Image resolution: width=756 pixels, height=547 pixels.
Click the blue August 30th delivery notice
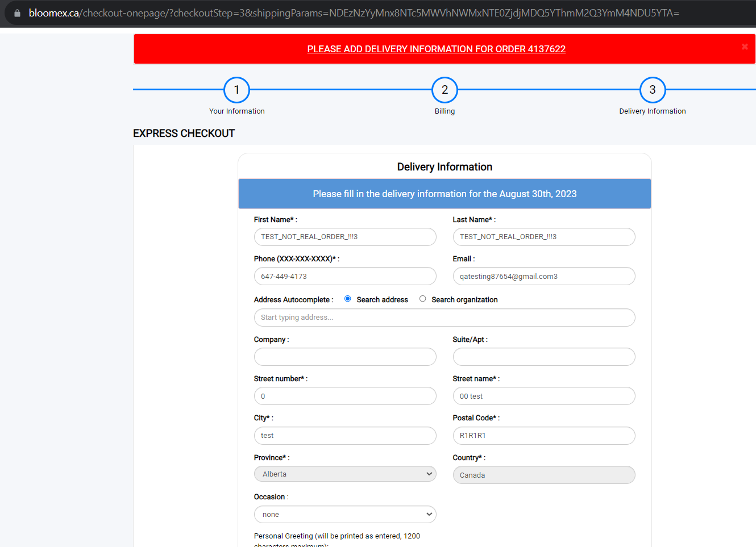[445, 194]
